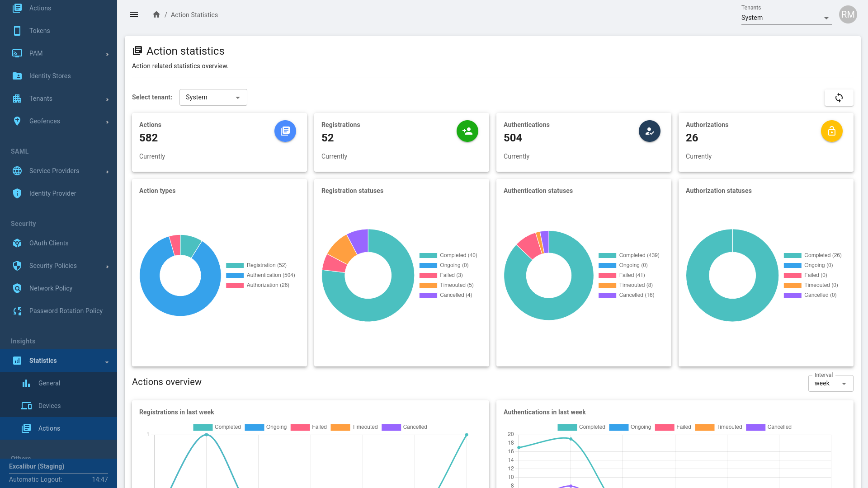
Task: Open General statistics in sidebar
Action: [49, 383]
